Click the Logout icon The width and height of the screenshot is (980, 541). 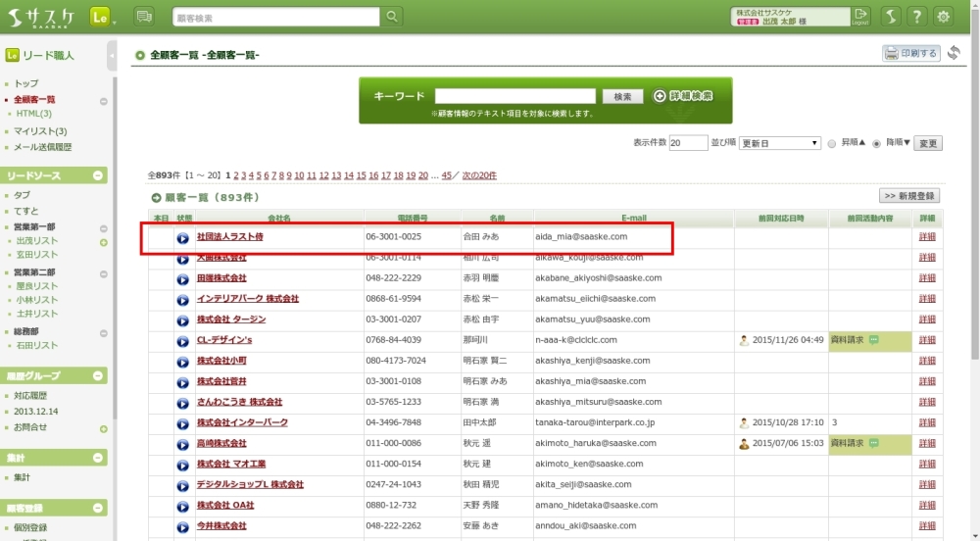pyautogui.click(x=860, y=16)
